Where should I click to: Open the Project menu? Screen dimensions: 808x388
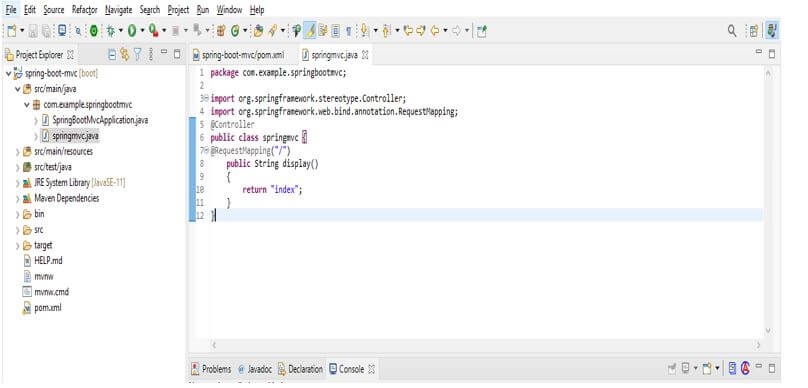[178, 9]
